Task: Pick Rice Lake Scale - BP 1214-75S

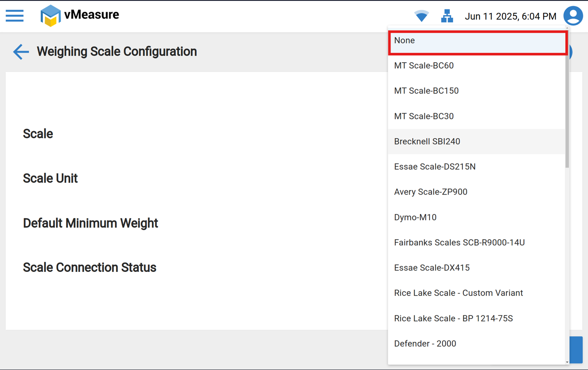Action: coord(476,318)
